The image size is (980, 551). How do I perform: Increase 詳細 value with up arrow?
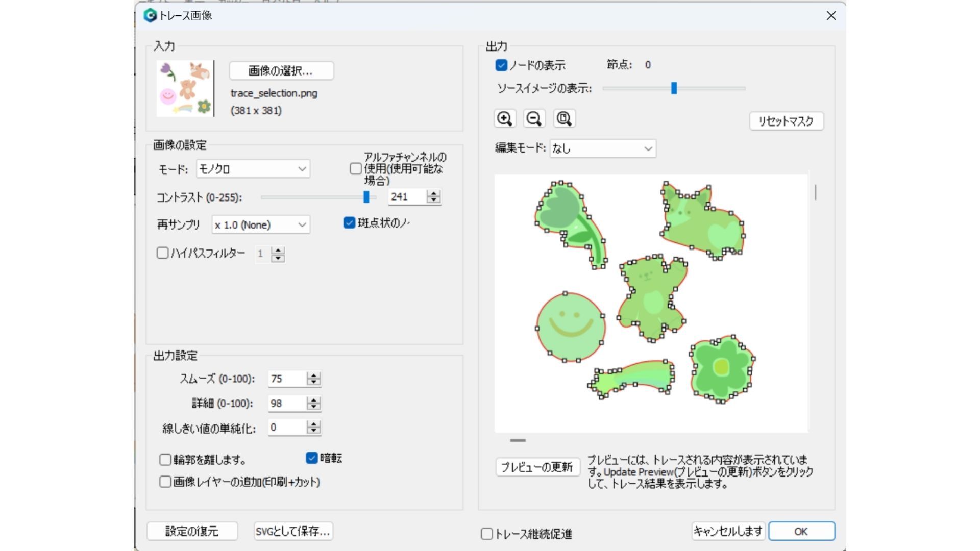click(x=314, y=400)
